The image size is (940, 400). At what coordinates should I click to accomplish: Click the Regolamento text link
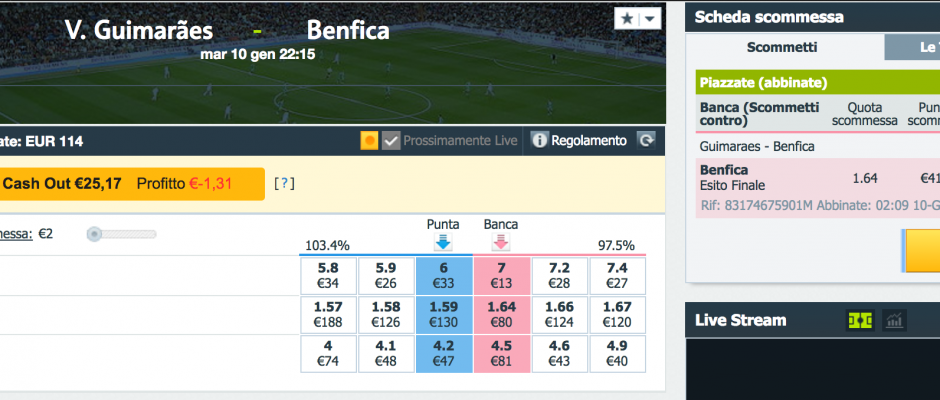pos(589,141)
